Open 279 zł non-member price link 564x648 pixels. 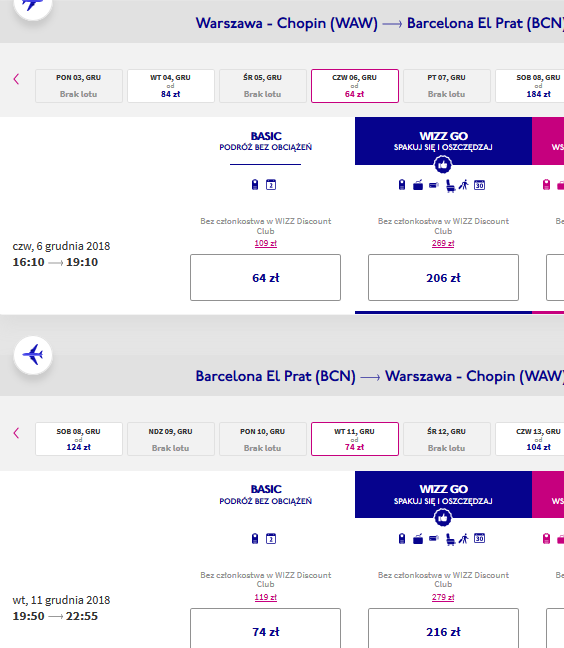(443, 597)
